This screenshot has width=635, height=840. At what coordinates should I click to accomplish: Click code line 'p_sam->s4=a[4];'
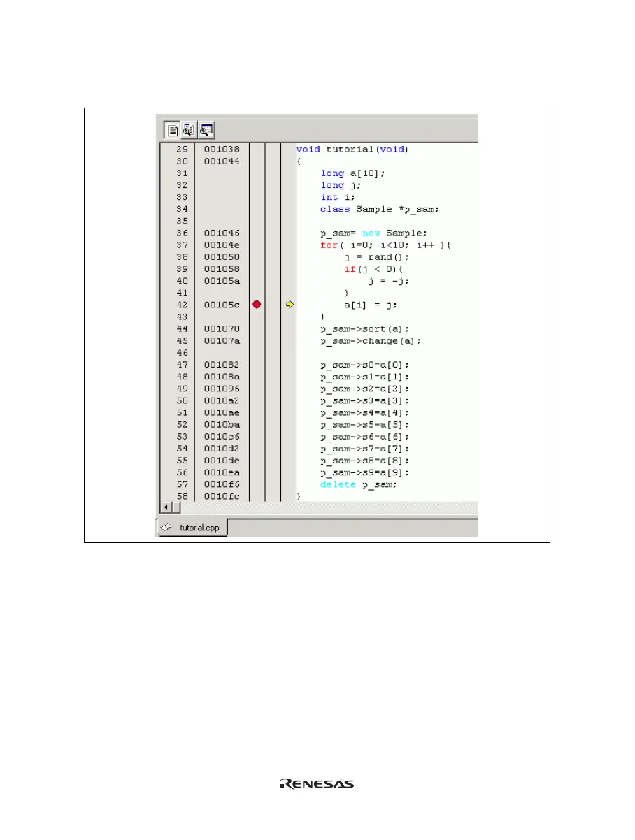point(364,413)
